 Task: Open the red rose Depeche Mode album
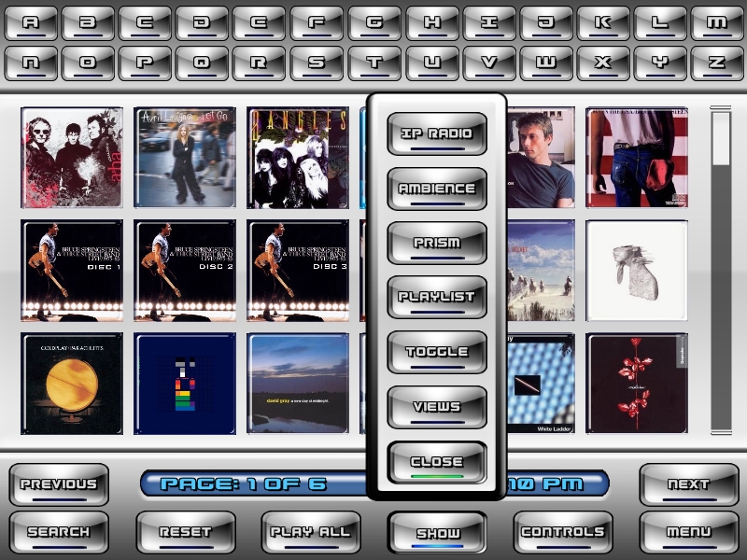(x=637, y=384)
